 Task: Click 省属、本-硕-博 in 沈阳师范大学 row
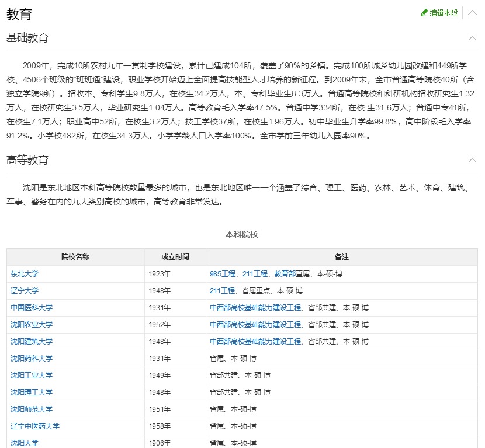(x=233, y=409)
